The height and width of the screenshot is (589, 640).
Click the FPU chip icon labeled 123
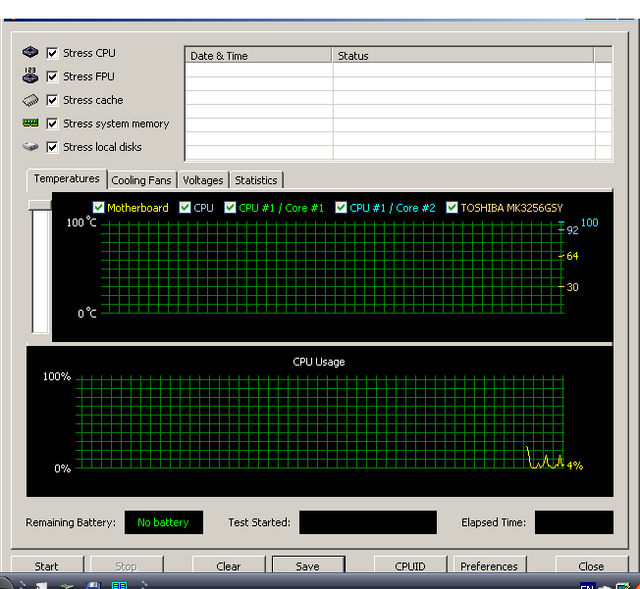30,76
